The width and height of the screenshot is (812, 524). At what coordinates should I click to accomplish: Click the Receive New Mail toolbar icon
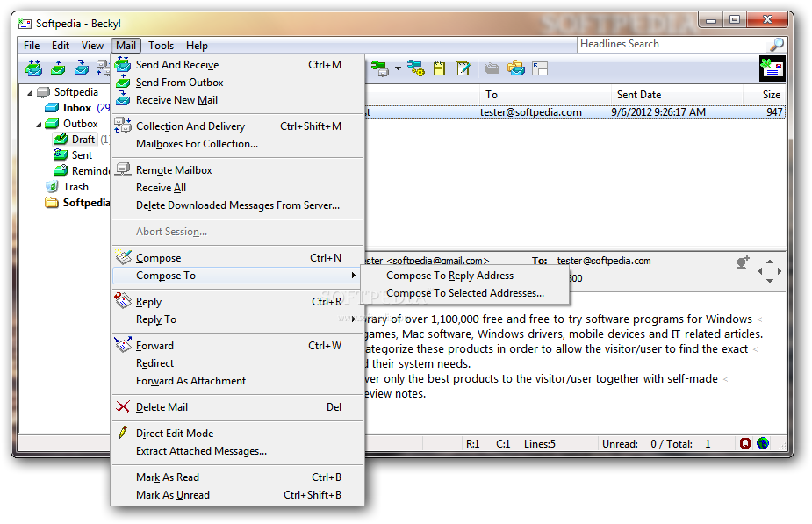82,68
